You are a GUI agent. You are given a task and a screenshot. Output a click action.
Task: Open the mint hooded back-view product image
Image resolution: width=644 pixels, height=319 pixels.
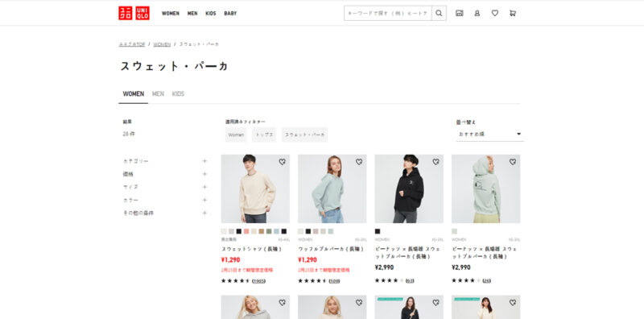[486, 188]
